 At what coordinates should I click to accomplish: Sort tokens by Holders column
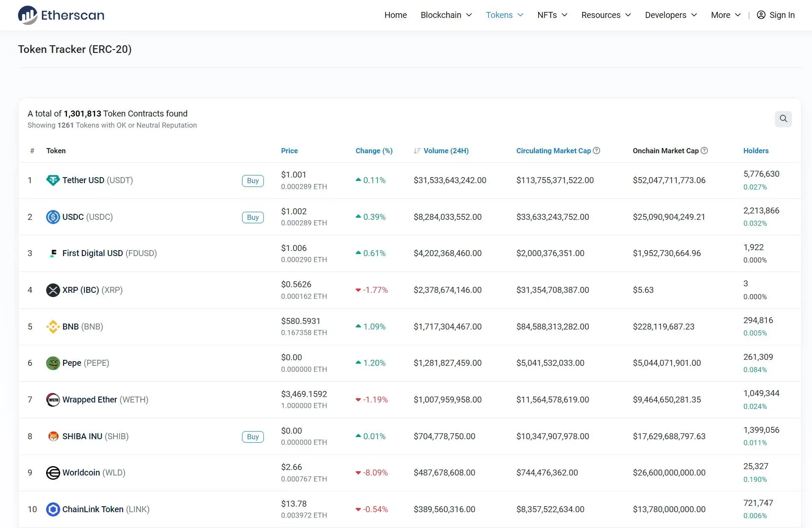point(756,151)
